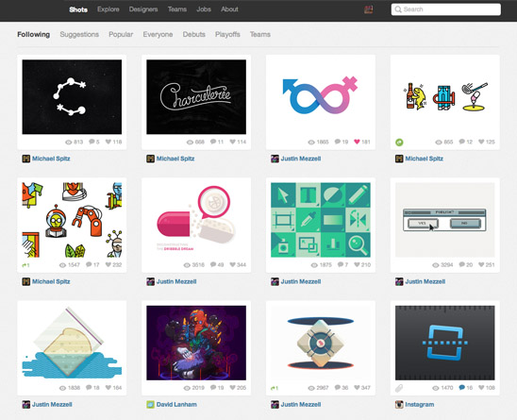Like the pill capsule shot with heart icon
The width and height of the screenshot is (517, 420).
232,264
